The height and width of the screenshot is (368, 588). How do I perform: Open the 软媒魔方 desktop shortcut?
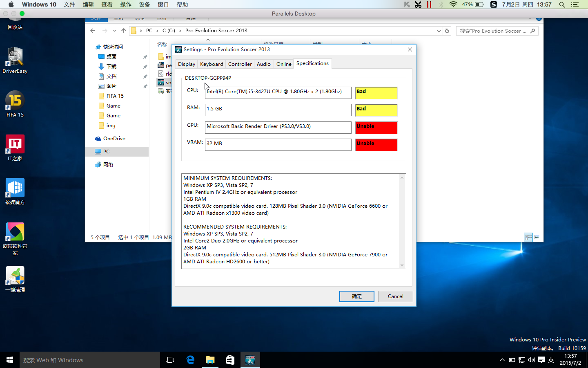pyautogui.click(x=15, y=192)
